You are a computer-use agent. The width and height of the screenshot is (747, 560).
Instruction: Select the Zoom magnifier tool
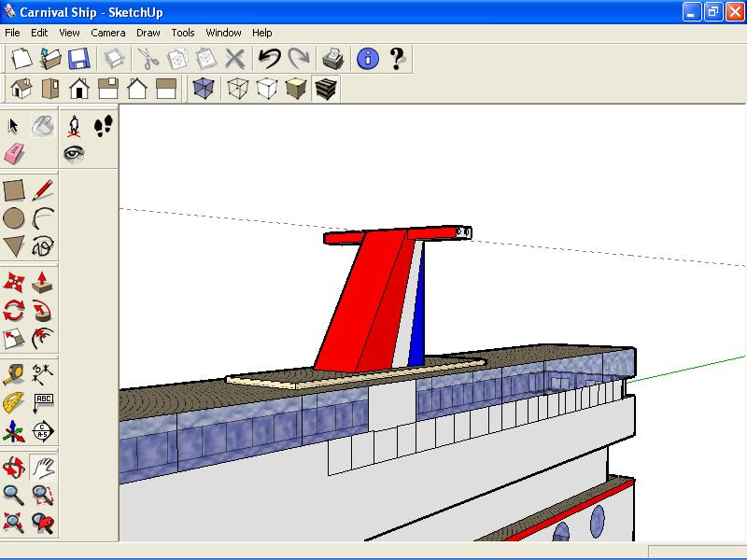tap(13, 496)
